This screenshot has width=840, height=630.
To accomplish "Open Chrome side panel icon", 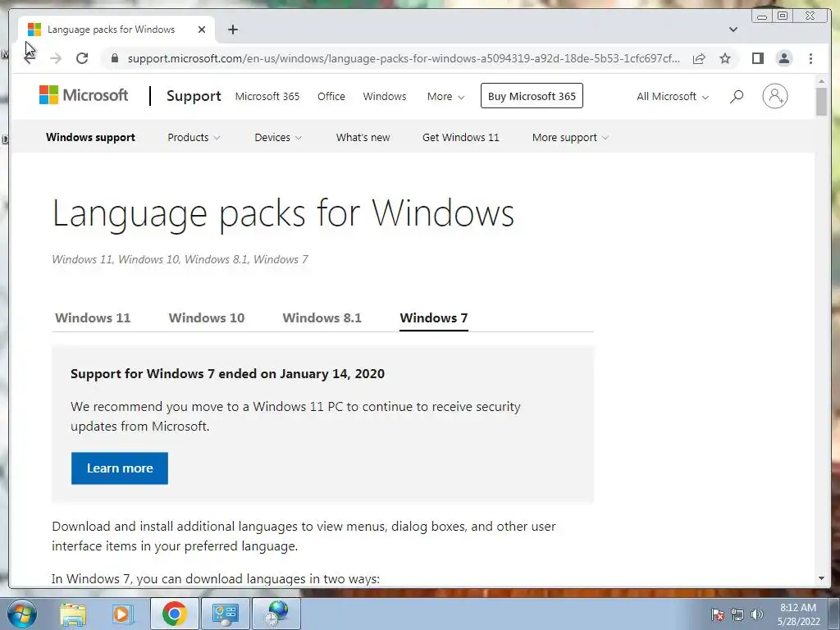I will (757, 58).
